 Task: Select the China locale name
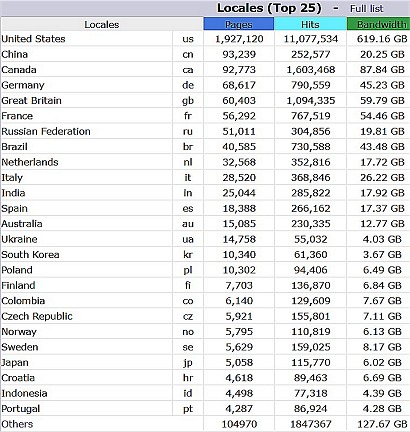14,54
